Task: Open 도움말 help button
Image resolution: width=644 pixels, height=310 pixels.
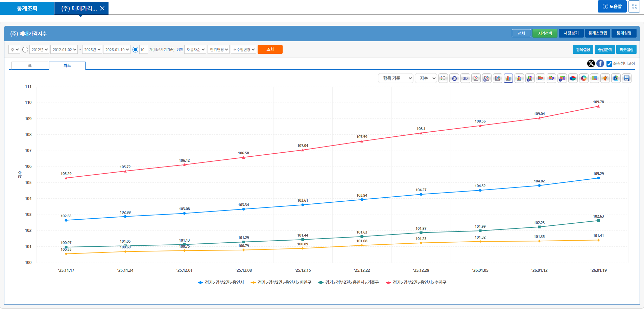Action: 612,6
